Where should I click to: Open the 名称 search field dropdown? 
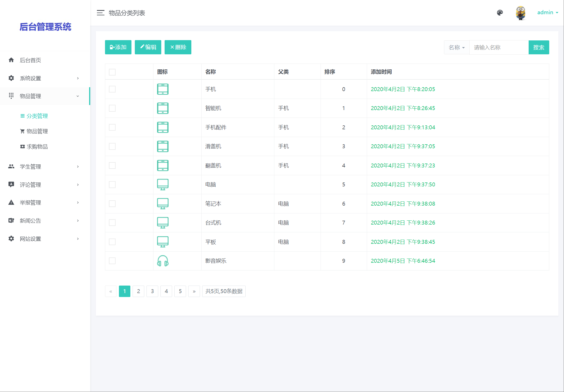coord(456,47)
